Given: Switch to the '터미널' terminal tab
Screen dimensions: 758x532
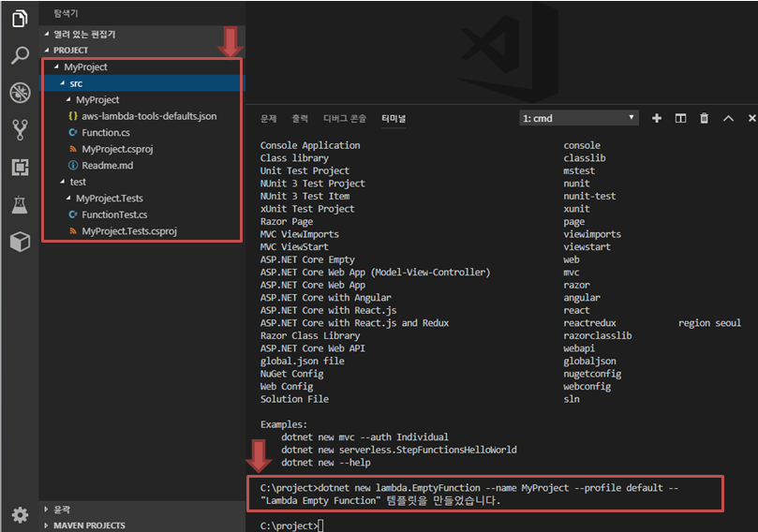Looking at the screenshot, I should pos(394,118).
